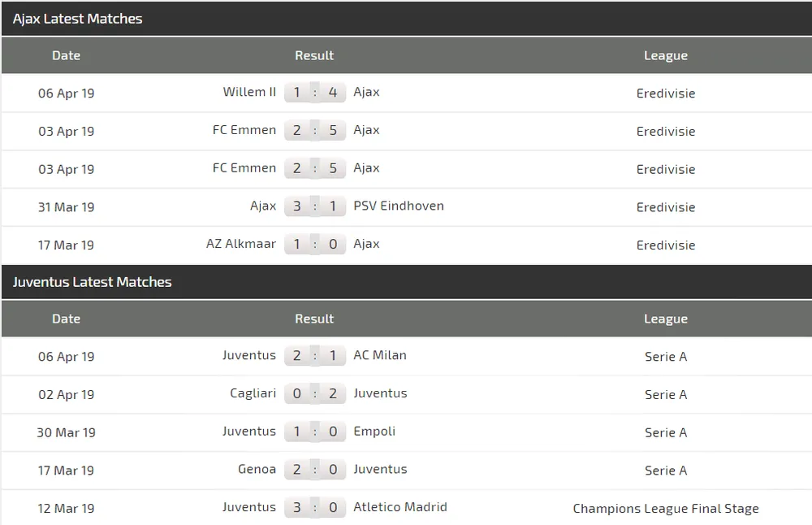Screen dimensions: 812x525
Task: Click "Champions League Final Stage" league text
Action: (x=666, y=509)
